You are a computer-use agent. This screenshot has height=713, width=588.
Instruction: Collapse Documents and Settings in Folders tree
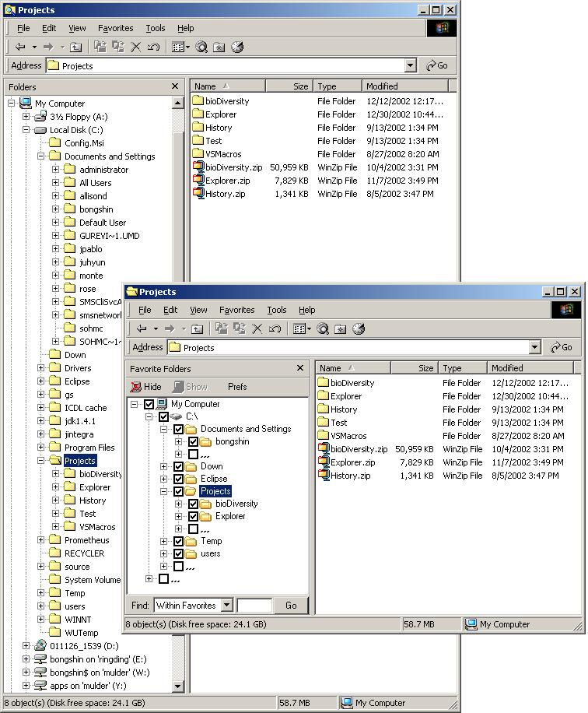[x=40, y=156]
